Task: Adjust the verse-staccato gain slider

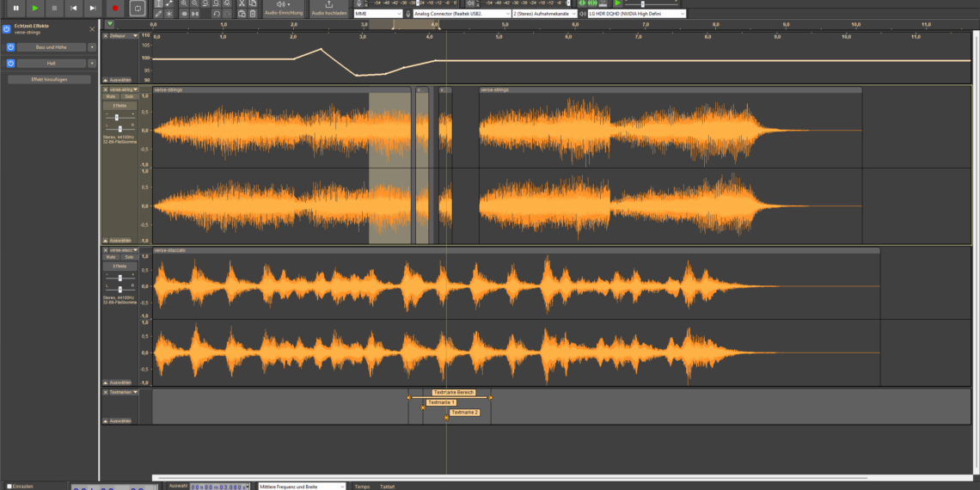Action: [118, 278]
